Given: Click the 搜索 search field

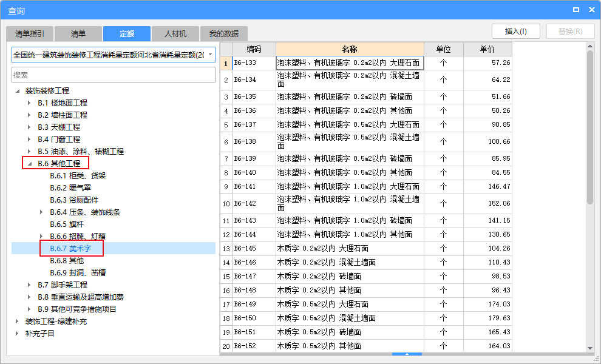Looking at the screenshot, I should [114, 75].
